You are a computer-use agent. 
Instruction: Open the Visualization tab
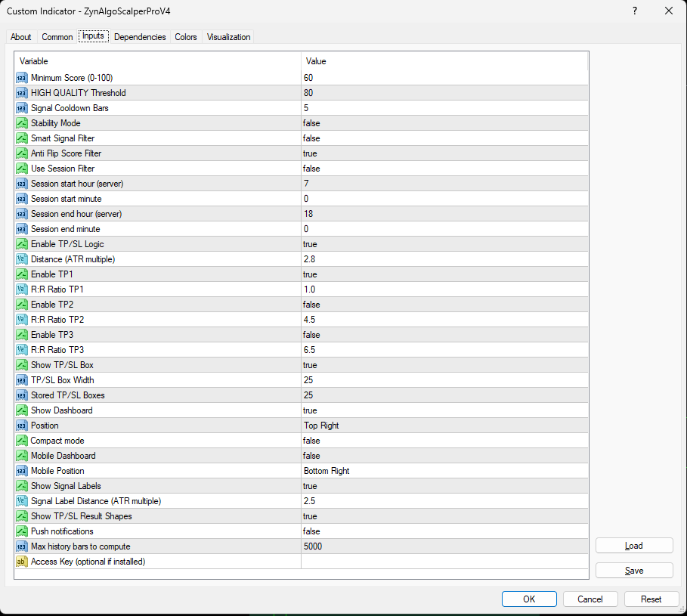(229, 37)
